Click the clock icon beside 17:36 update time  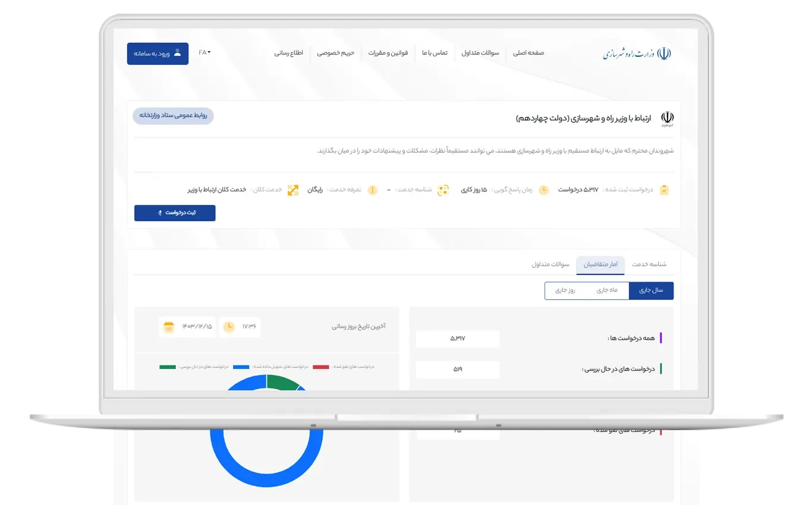228,327
